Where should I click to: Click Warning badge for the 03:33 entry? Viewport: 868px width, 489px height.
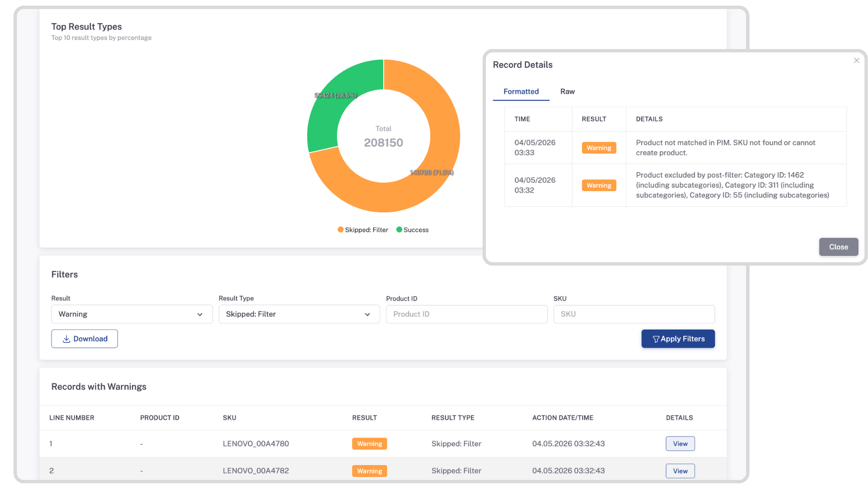(x=598, y=148)
